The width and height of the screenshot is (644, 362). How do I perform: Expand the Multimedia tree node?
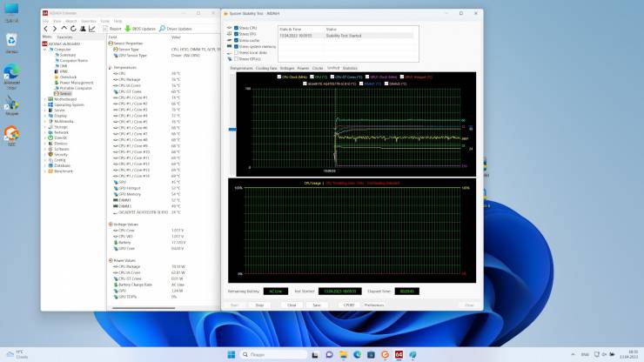pos(45,122)
